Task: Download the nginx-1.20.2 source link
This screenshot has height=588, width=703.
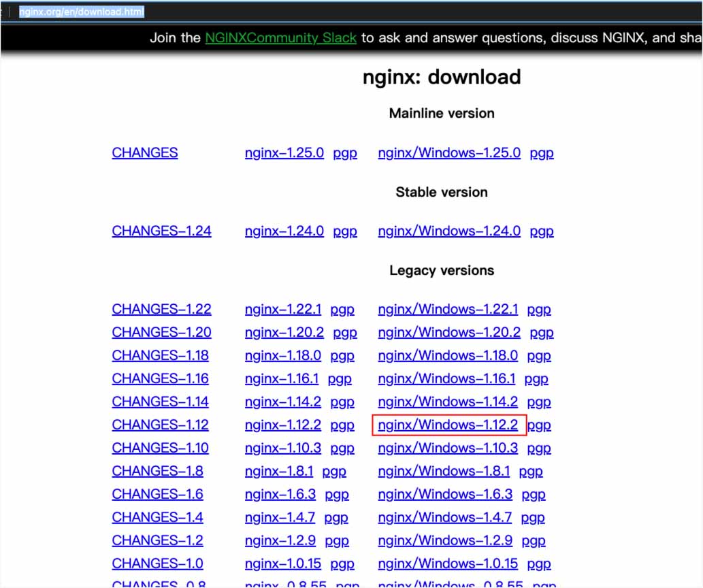Action: pos(284,332)
